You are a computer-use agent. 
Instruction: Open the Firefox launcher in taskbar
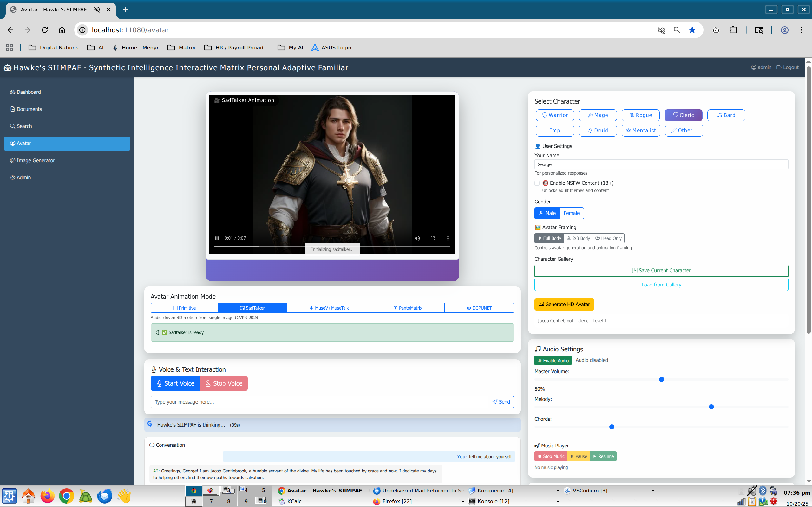pyautogui.click(x=47, y=496)
